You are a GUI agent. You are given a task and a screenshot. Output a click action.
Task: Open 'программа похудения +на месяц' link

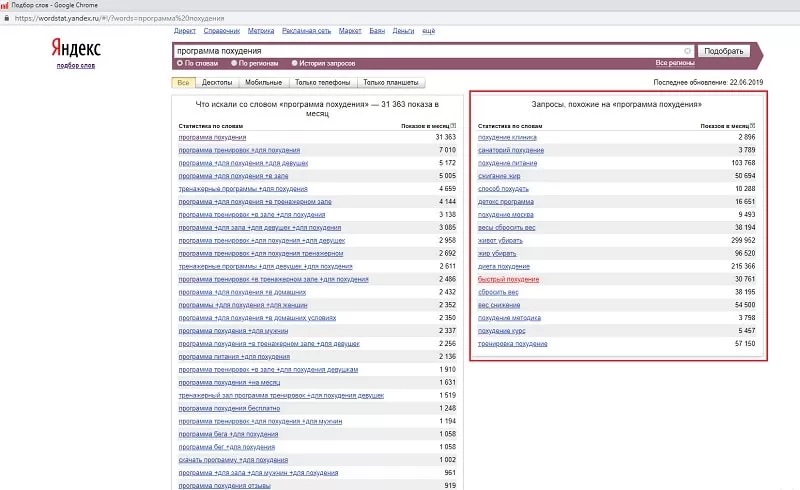click(229, 382)
